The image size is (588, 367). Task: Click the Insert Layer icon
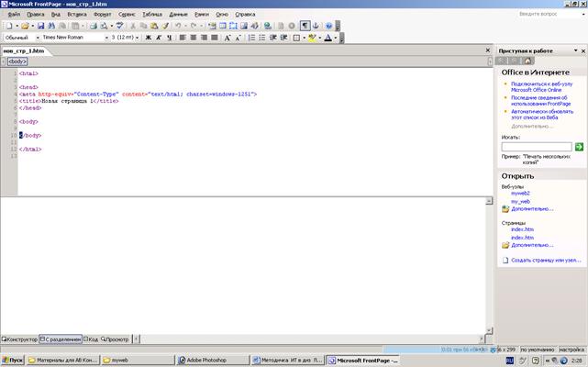click(x=233, y=26)
